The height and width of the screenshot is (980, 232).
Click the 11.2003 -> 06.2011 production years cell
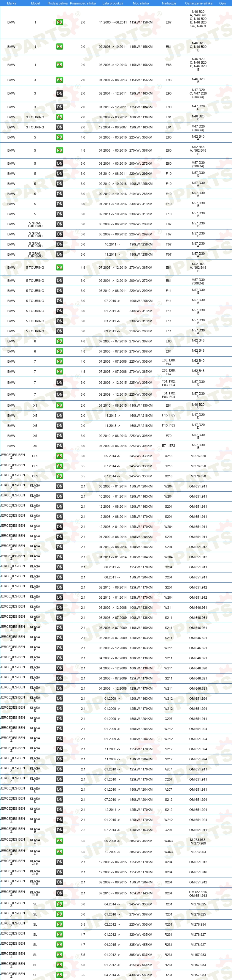pos(113,23)
